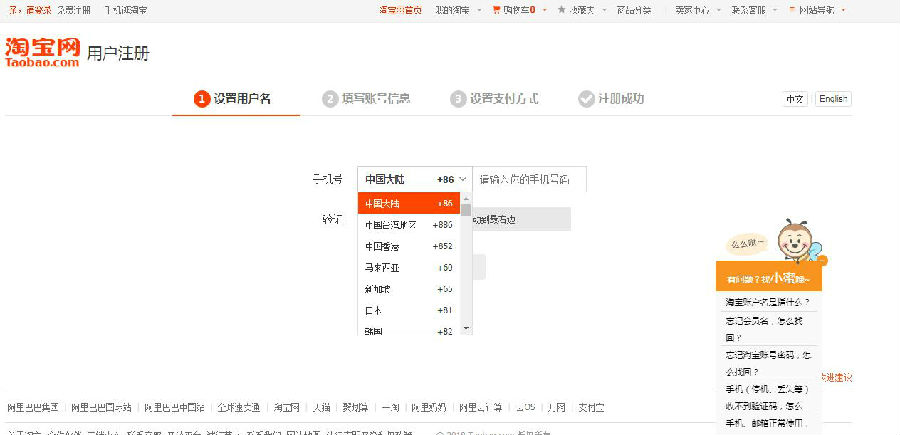Select 中国大陆 +86 in the list

tap(409, 203)
